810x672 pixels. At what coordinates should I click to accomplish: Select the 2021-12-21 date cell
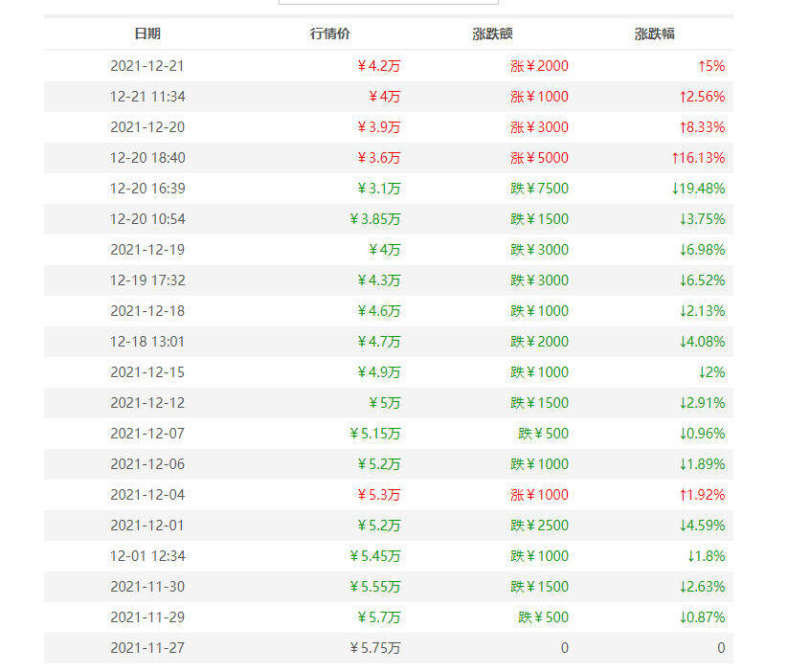pos(147,66)
